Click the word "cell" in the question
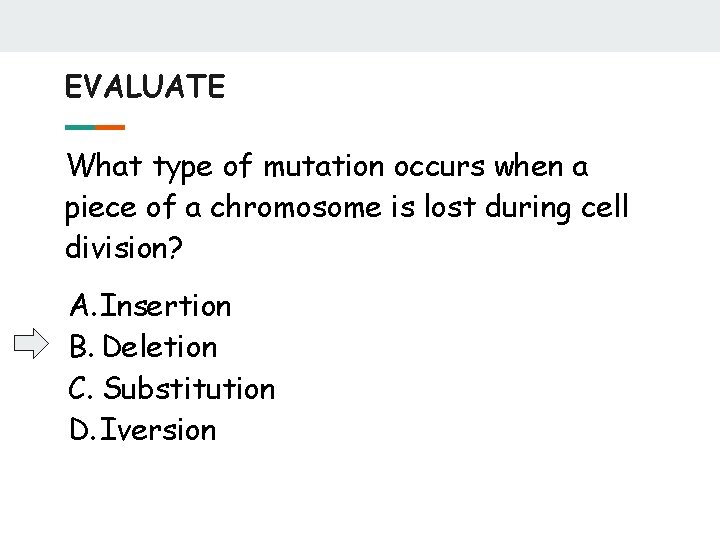This screenshot has width=720, height=540. tap(607, 208)
